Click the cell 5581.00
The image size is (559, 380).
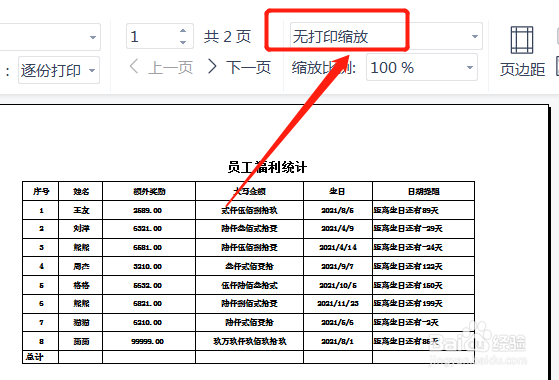tap(148, 247)
